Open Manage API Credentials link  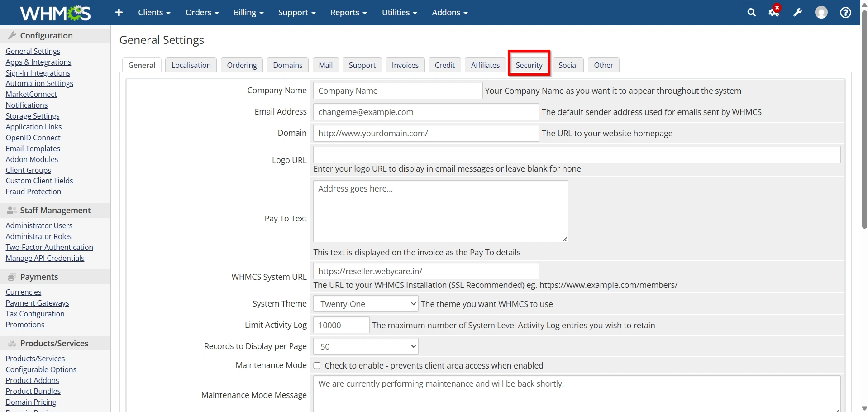click(45, 258)
